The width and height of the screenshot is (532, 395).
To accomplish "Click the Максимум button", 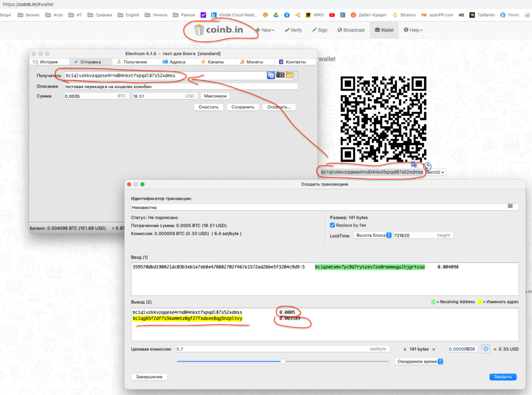I will pyautogui.click(x=215, y=96).
